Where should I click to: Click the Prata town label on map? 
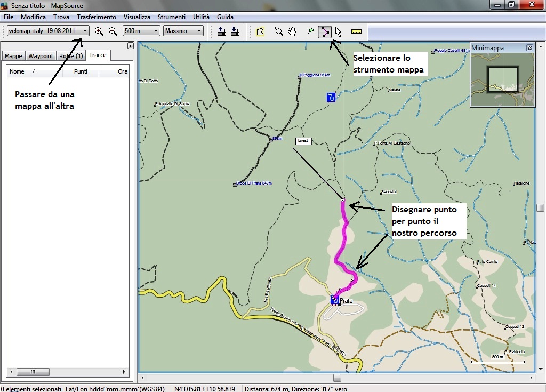point(346,301)
